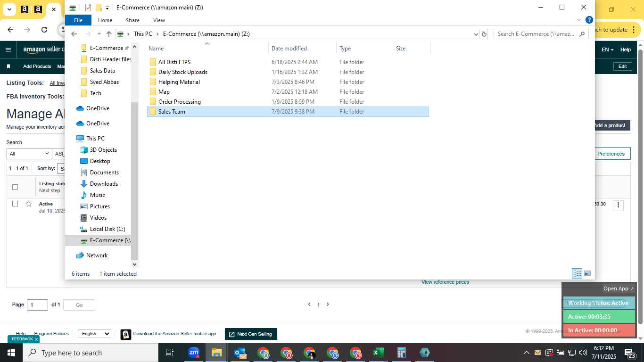
Task: Open the View ribbon tab
Action: coord(159,20)
